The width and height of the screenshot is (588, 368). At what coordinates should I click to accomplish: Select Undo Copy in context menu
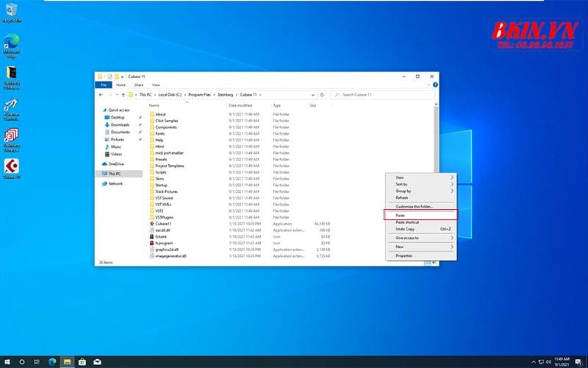[x=421, y=229]
